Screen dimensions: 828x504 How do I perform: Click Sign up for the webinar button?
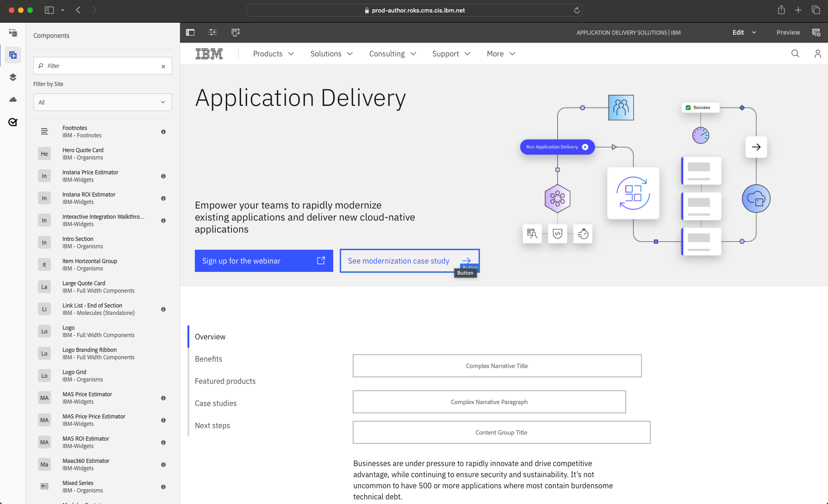click(x=264, y=261)
